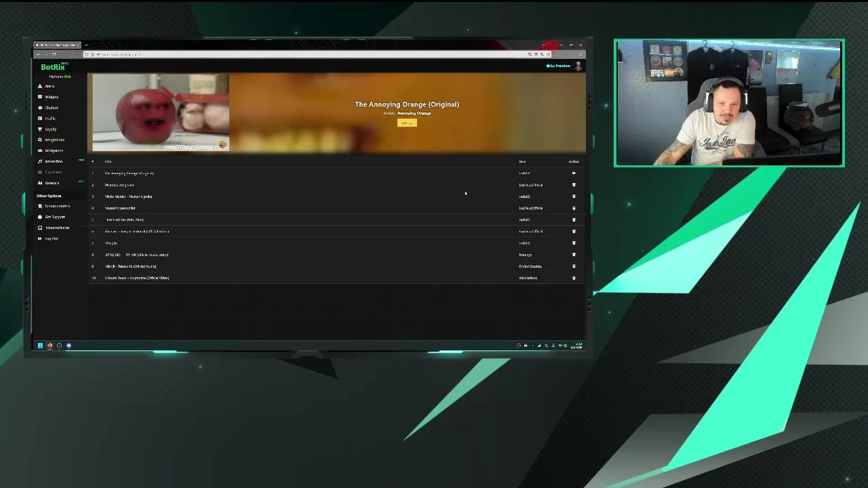The width and height of the screenshot is (868, 488).
Task: Open the red browser icon in taskbar
Action: tap(50, 346)
